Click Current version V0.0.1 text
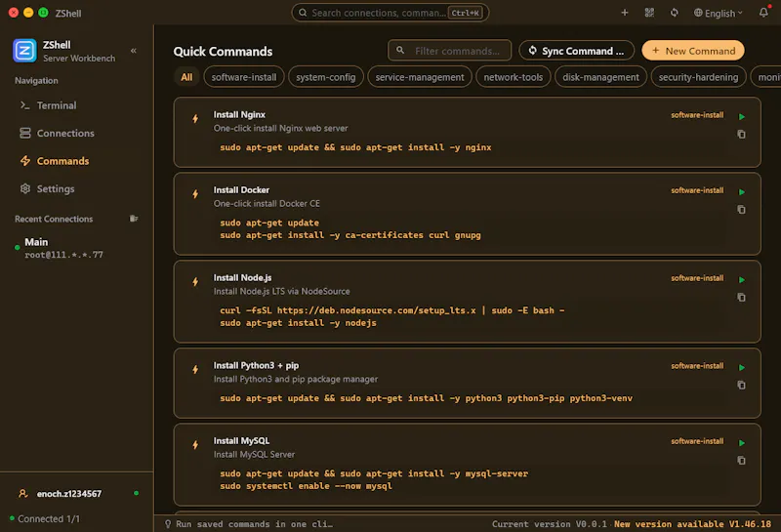781x532 pixels. [550, 524]
